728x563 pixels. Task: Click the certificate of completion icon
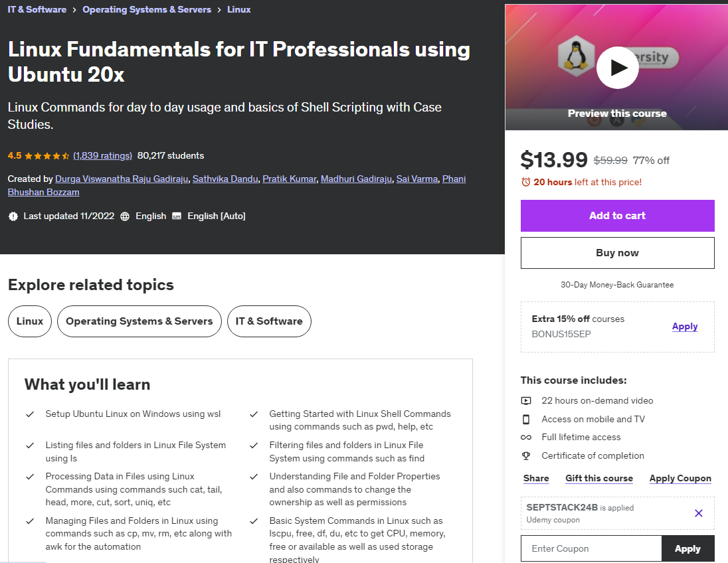click(x=526, y=455)
